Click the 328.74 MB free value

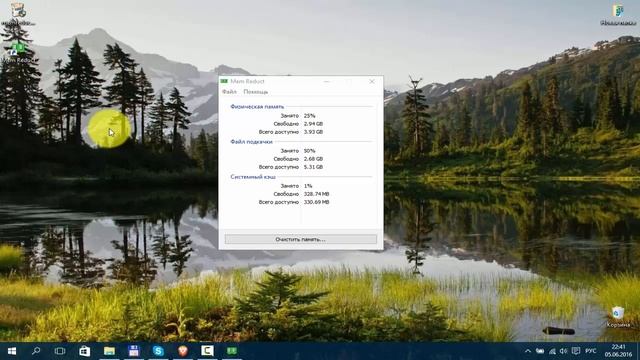click(x=316, y=194)
